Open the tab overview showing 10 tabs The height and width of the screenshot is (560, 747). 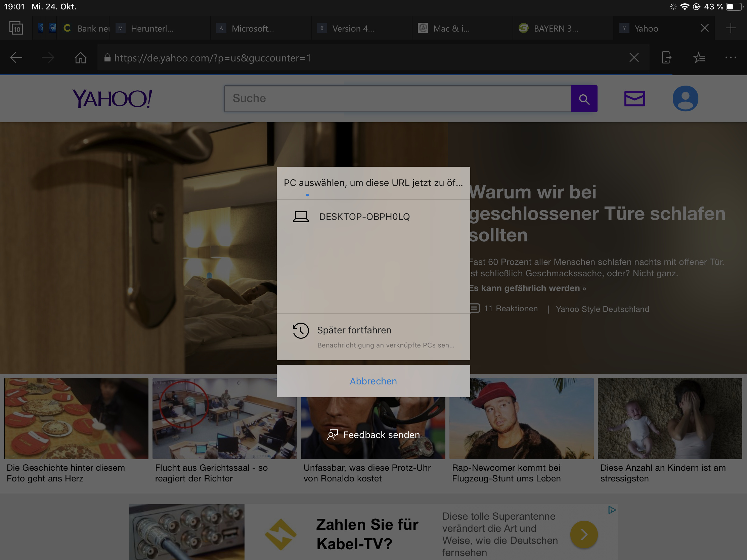pos(16,28)
